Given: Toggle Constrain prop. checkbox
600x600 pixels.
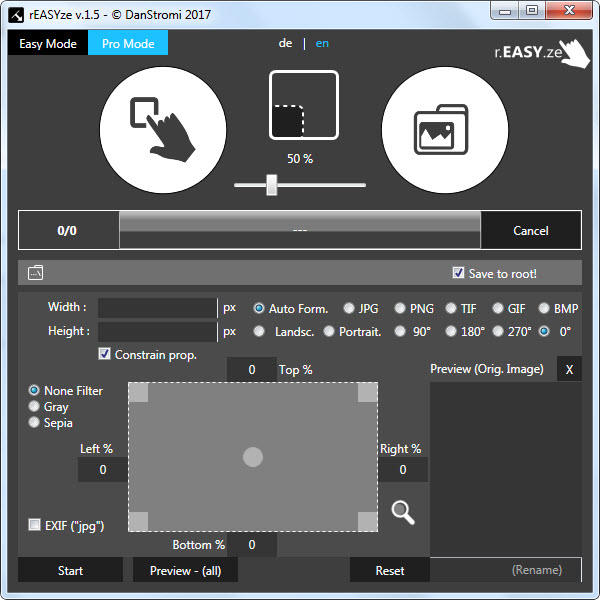Looking at the screenshot, I should coord(104,354).
